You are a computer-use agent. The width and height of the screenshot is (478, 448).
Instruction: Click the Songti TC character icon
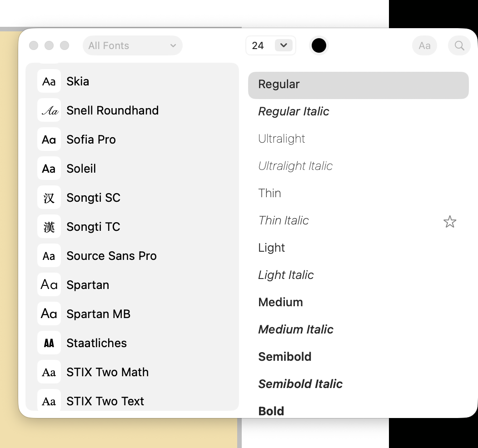pyautogui.click(x=49, y=226)
